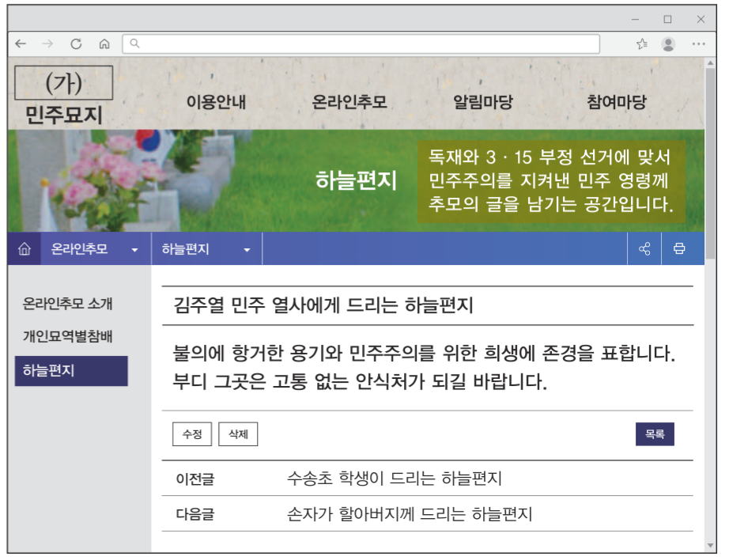The image size is (729, 560).
Task: Open the 참여마당 top menu
Action: (x=617, y=102)
